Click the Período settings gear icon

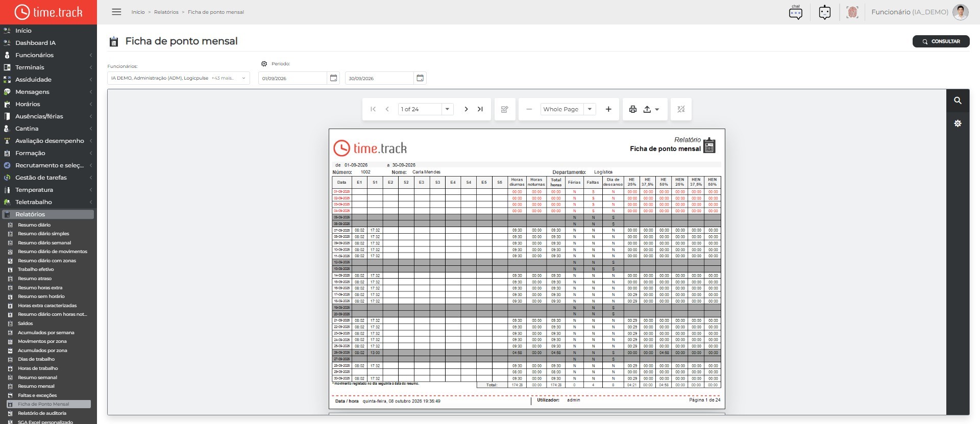pyautogui.click(x=264, y=64)
